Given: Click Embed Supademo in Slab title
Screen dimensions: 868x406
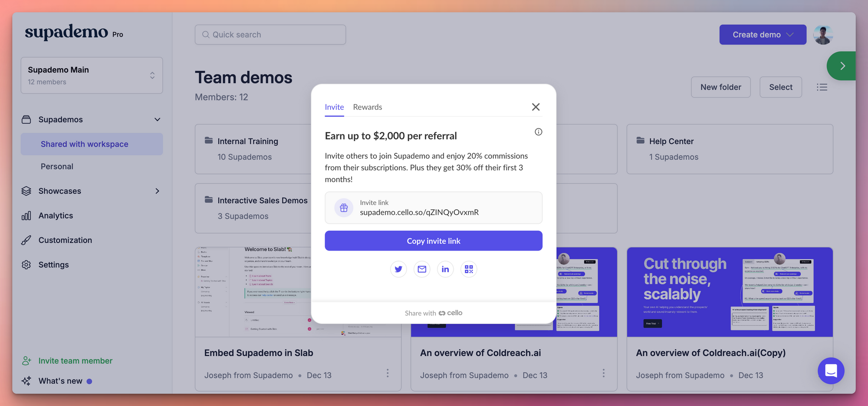Looking at the screenshot, I should 259,353.
